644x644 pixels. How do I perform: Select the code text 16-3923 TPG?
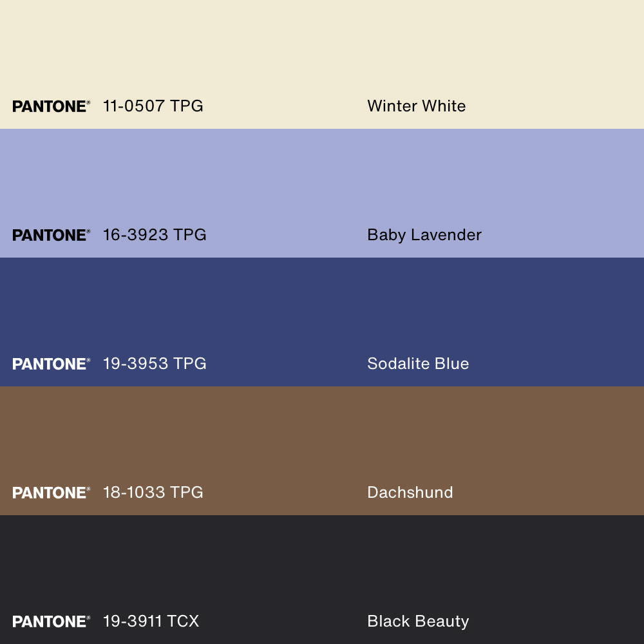(x=155, y=235)
